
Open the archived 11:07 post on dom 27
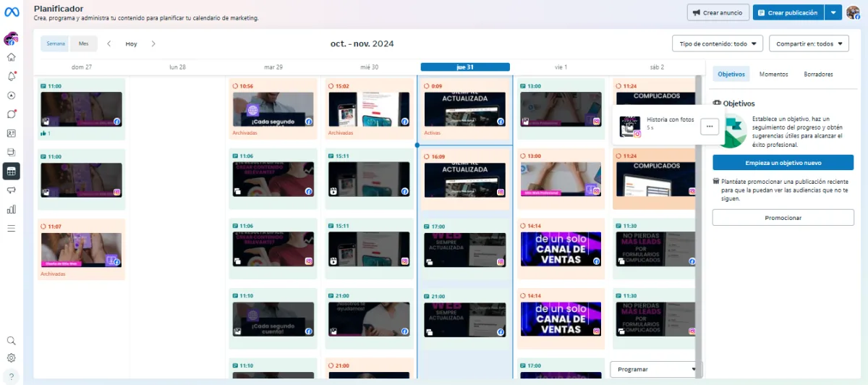coord(81,249)
